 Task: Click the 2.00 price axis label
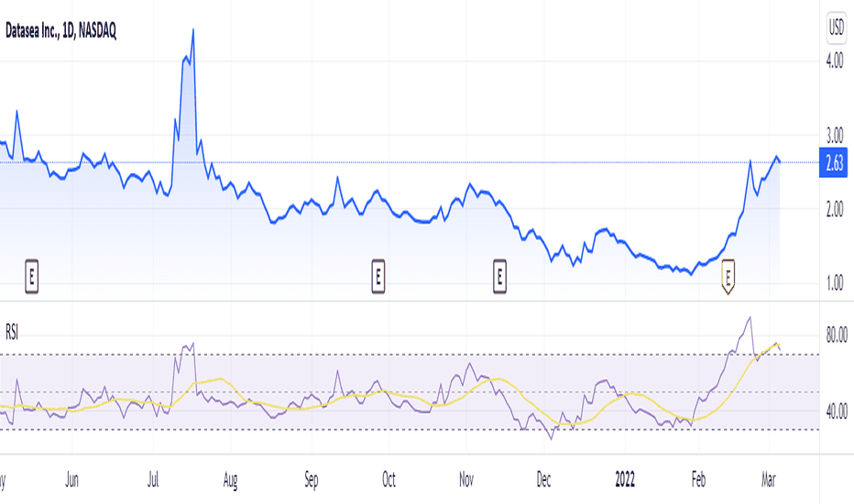point(835,209)
